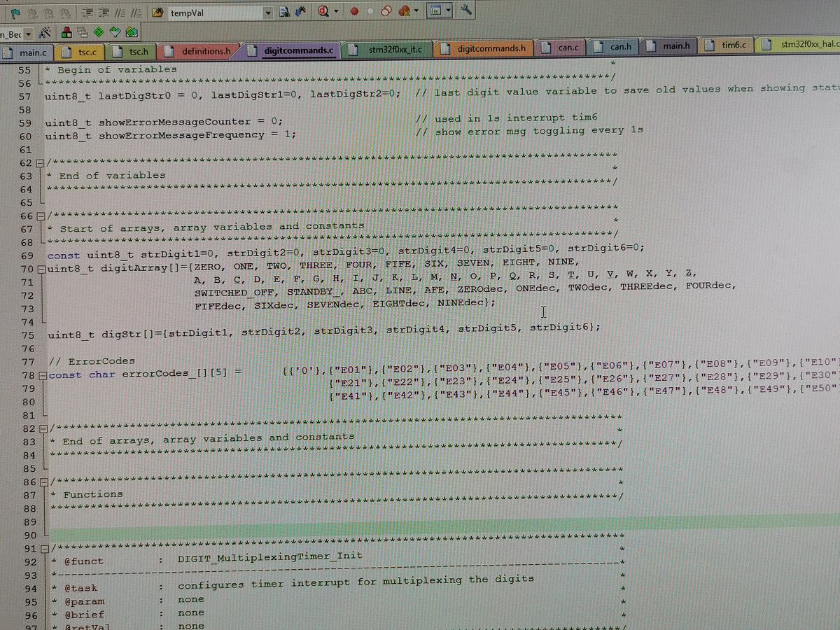The height and width of the screenshot is (630, 840).
Task: Open Manage Project Items
Action: [x=66, y=33]
